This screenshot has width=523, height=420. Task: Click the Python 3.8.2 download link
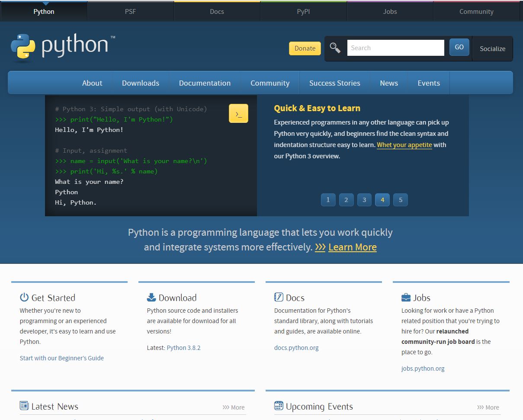(x=183, y=348)
